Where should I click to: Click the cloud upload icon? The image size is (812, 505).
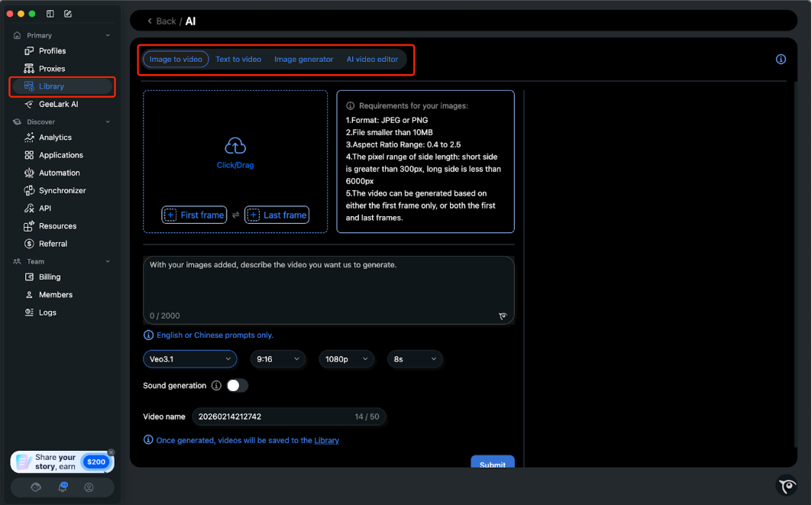(235, 145)
